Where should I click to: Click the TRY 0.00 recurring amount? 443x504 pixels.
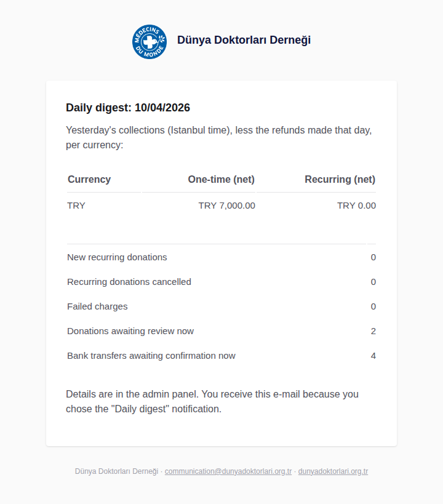point(356,206)
